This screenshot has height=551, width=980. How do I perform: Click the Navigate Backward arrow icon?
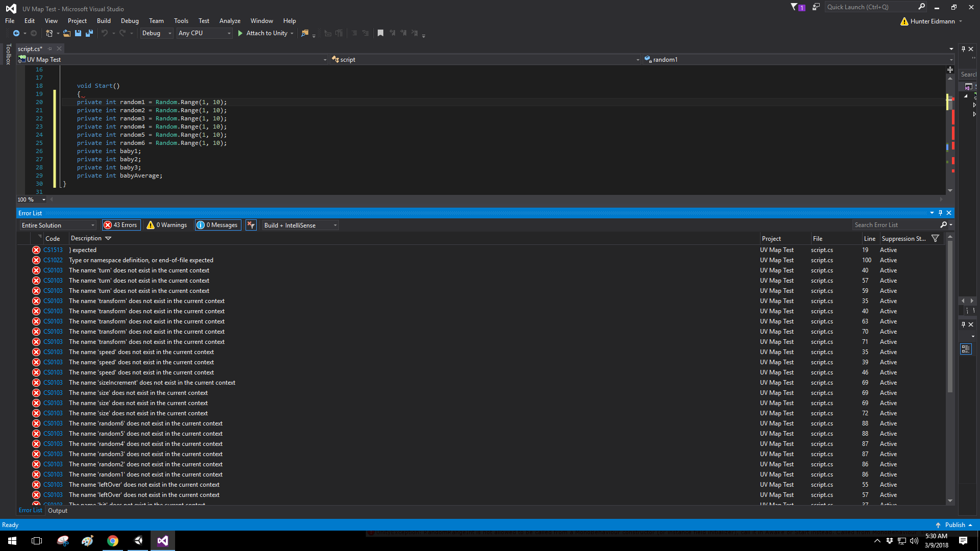(16, 33)
